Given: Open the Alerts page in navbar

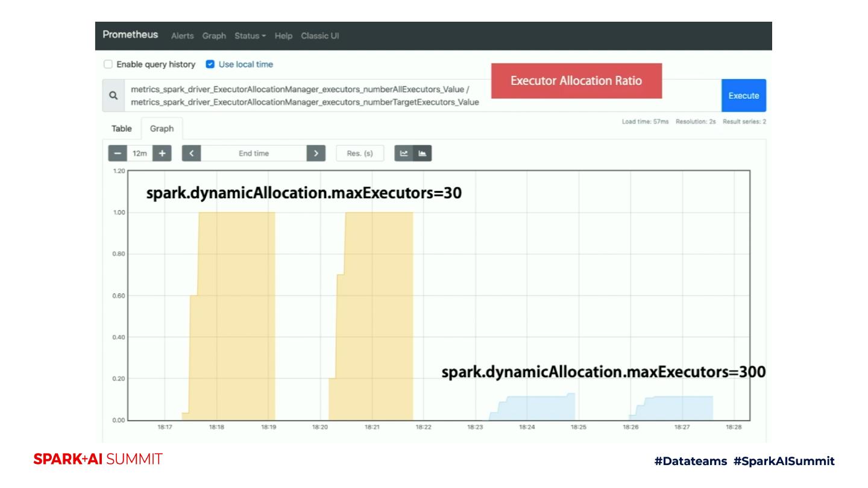Looking at the screenshot, I should point(183,36).
